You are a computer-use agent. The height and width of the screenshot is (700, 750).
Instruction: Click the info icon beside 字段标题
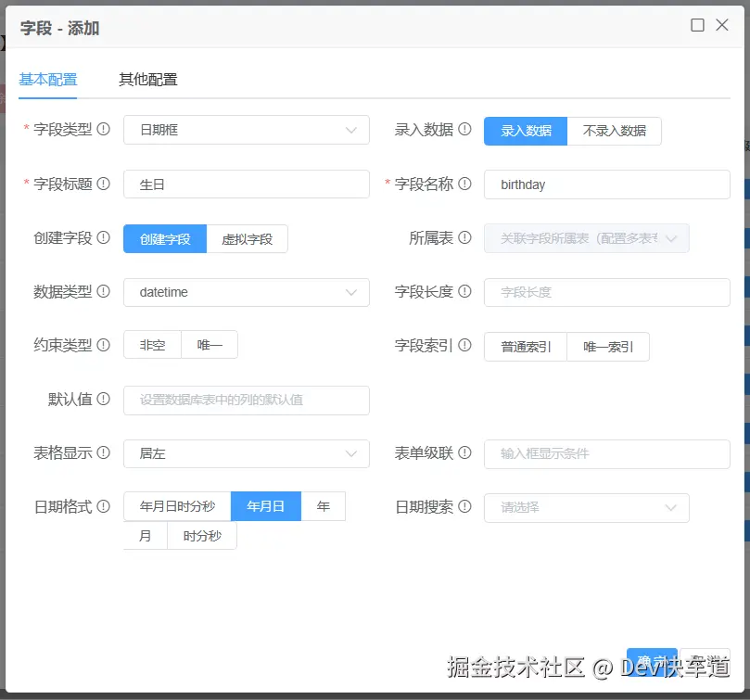(103, 184)
